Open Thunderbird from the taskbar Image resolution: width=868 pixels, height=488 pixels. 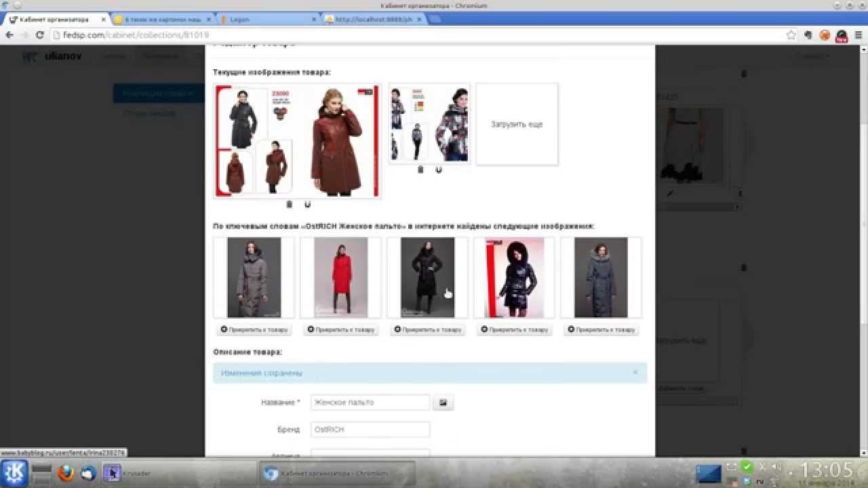coord(88,473)
